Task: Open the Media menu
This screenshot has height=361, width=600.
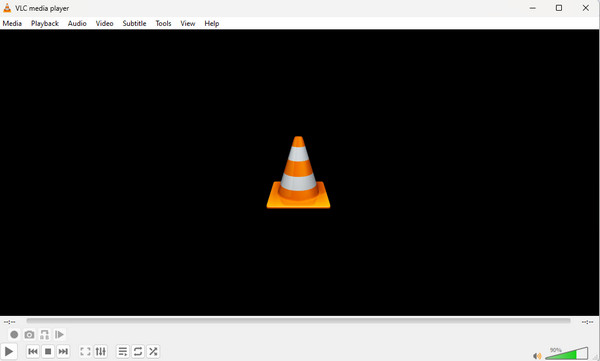Action: (x=12, y=23)
